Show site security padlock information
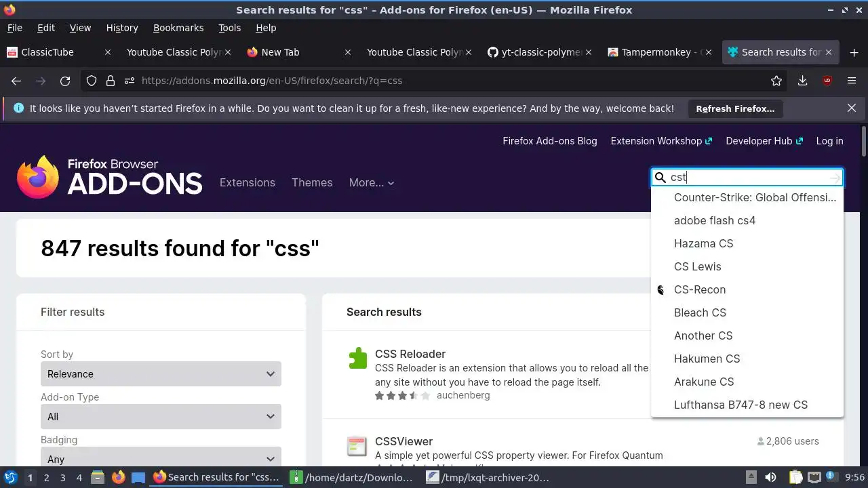The image size is (868, 488). pos(111,81)
